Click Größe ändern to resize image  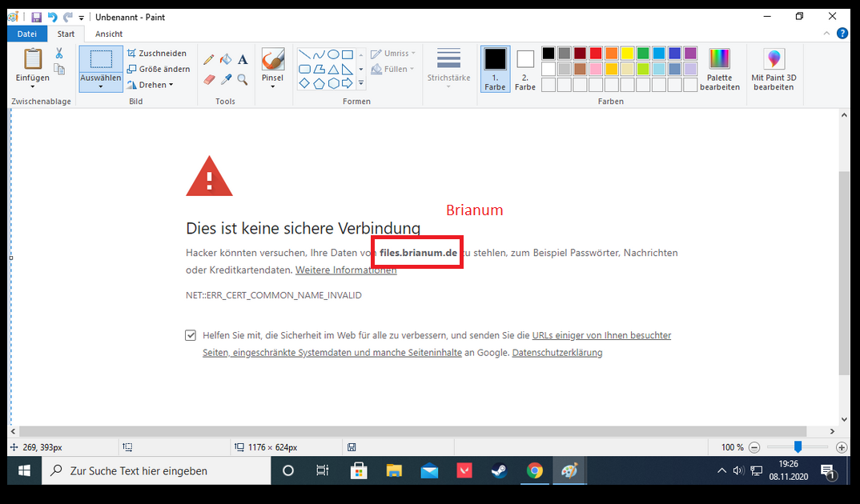(x=159, y=69)
